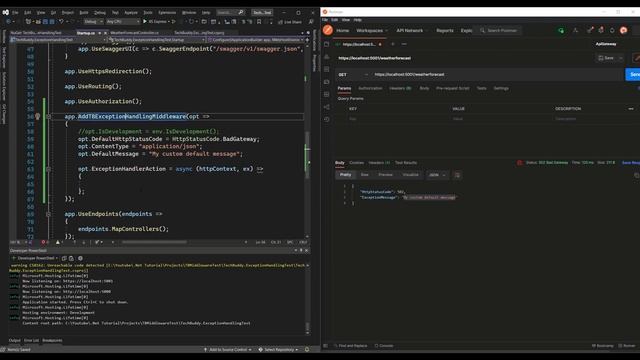Open tab options ellipsis in Postman
The width and height of the screenshot is (640, 360).
tap(404, 44)
